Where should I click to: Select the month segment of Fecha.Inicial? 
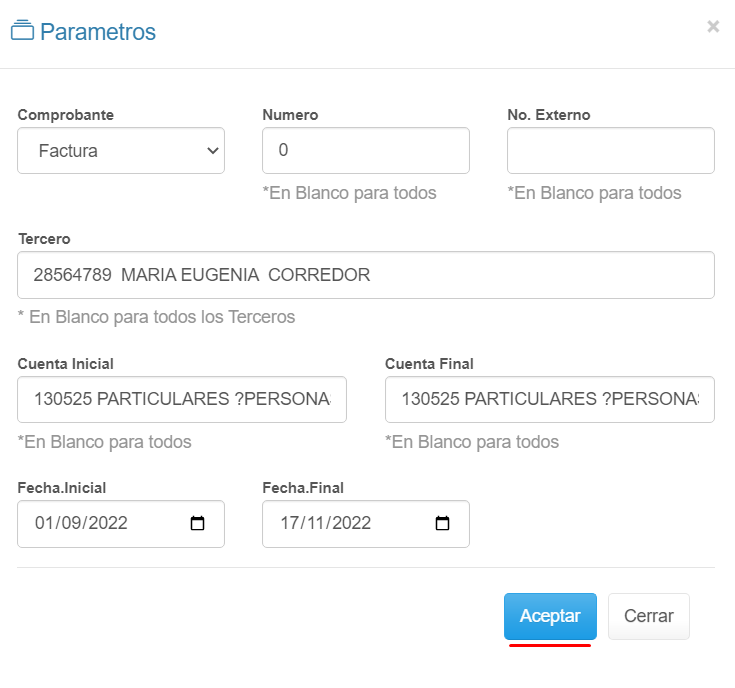pos(68,523)
